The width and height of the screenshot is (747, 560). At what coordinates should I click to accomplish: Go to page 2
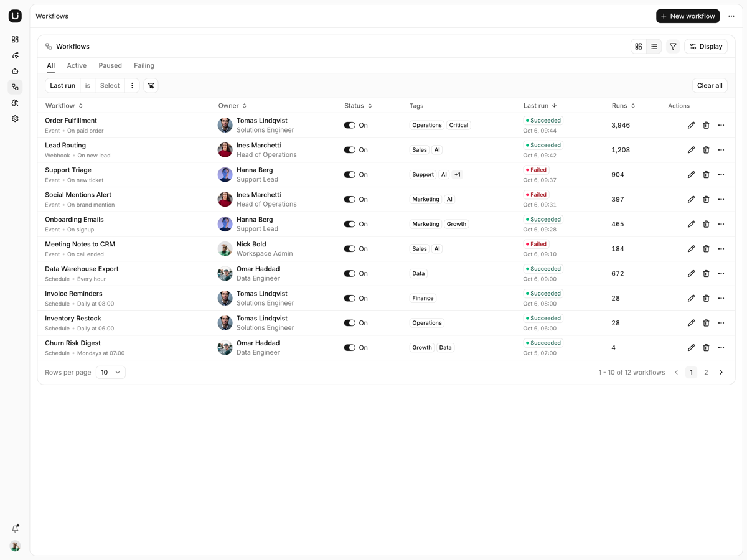coord(706,372)
